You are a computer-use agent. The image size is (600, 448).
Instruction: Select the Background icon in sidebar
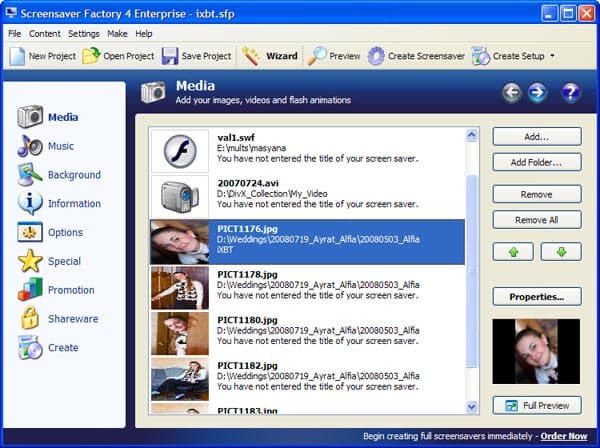[x=30, y=174]
